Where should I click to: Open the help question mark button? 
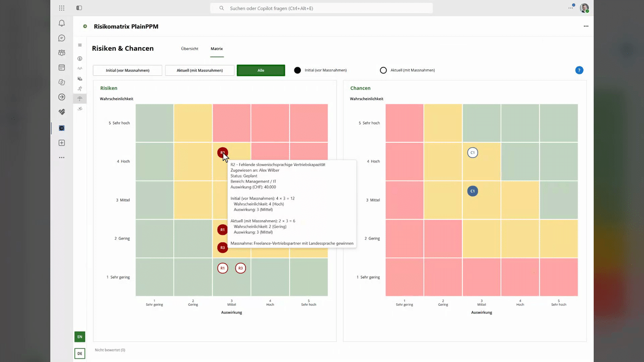(x=579, y=70)
